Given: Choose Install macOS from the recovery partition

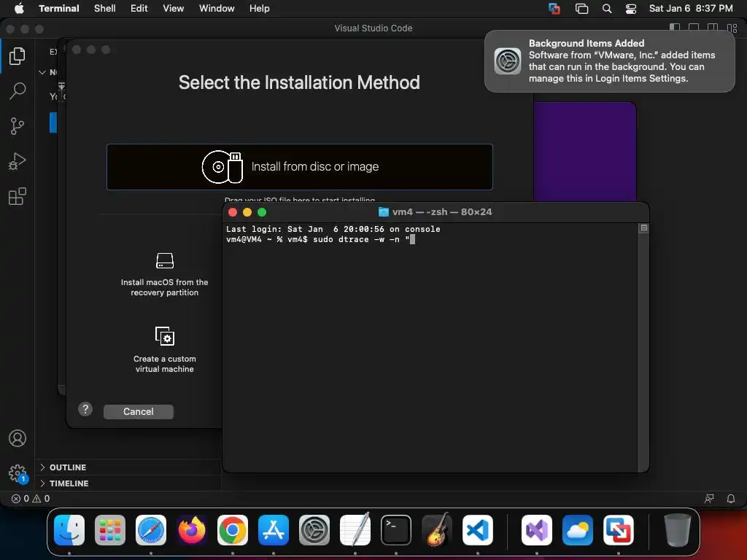Looking at the screenshot, I should pyautogui.click(x=164, y=275).
